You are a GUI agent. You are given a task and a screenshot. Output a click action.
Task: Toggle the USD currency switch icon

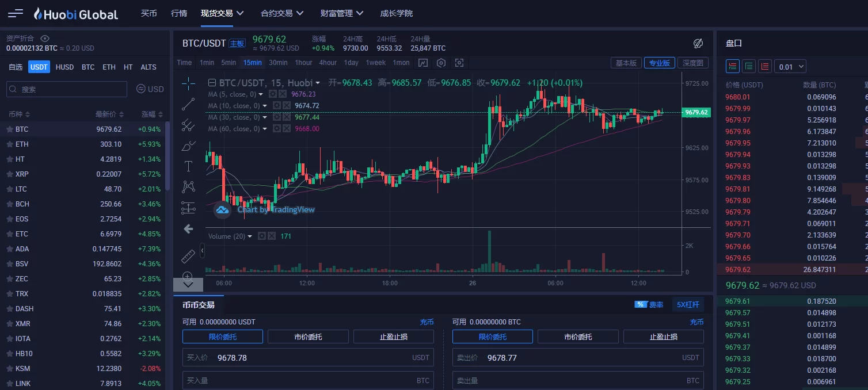click(x=140, y=89)
